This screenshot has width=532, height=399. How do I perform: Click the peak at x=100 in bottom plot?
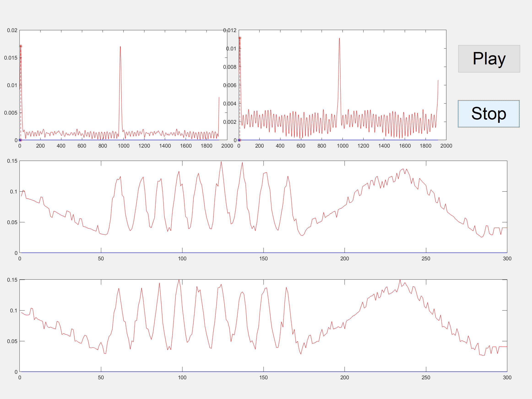pyautogui.click(x=179, y=280)
